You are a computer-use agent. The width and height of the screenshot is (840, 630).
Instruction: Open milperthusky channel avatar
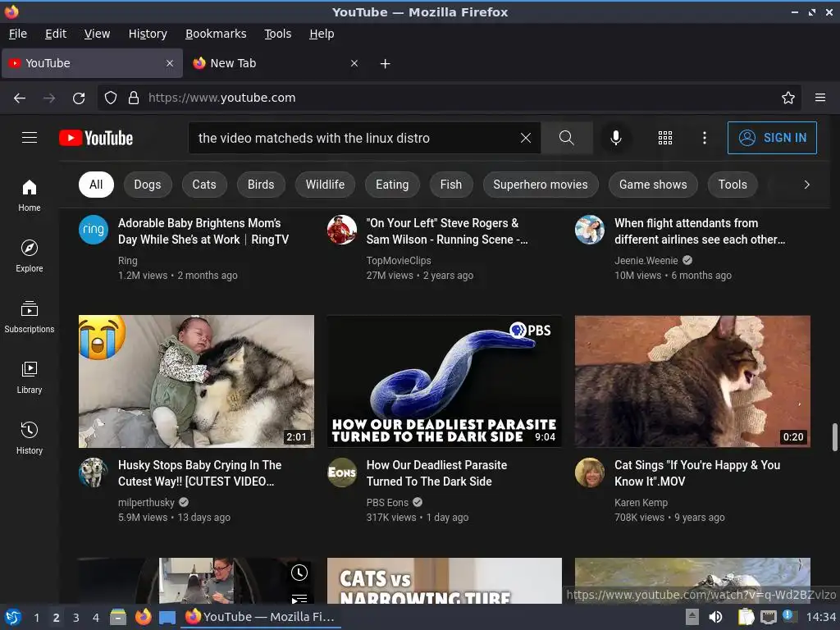(94, 472)
